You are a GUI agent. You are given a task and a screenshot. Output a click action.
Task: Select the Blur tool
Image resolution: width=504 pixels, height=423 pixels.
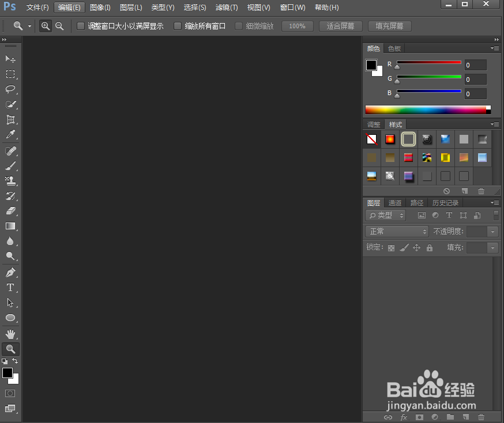(x=10, y=241)
